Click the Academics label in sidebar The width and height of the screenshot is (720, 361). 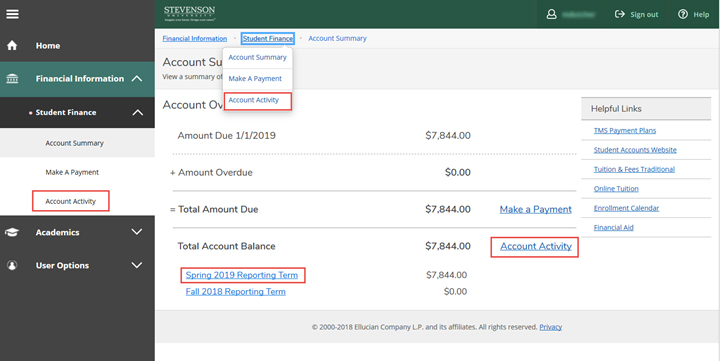coord(57,232)
